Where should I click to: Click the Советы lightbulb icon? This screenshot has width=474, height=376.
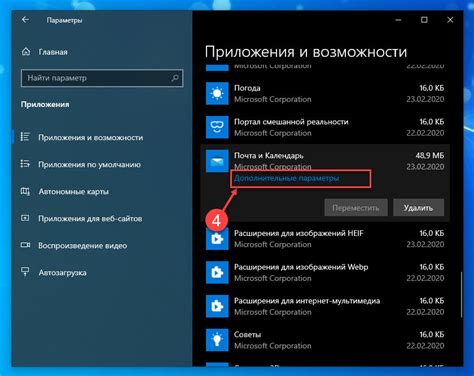[x=217, y=340]
